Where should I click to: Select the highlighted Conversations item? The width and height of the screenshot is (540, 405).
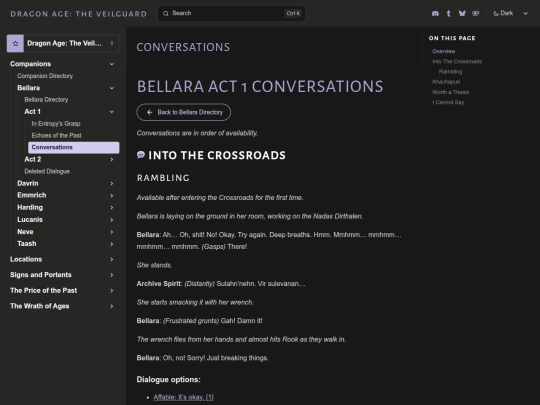(x=74, y=147)
